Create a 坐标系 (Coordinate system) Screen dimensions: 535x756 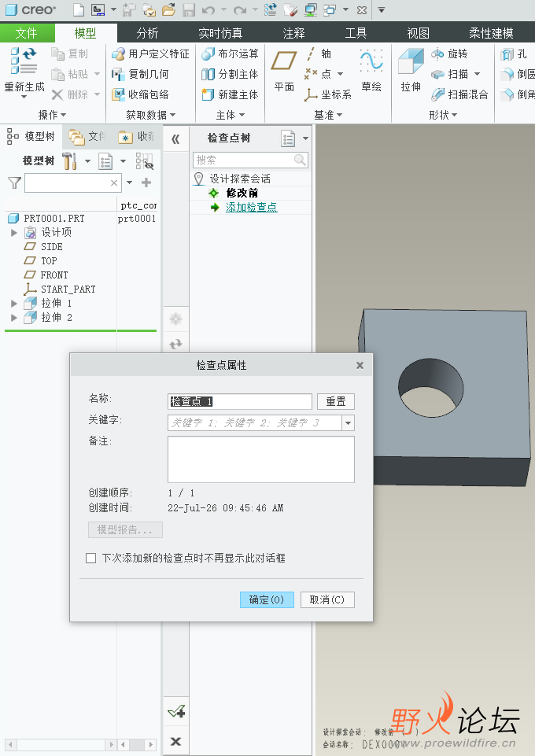click(x=328, y=94)
